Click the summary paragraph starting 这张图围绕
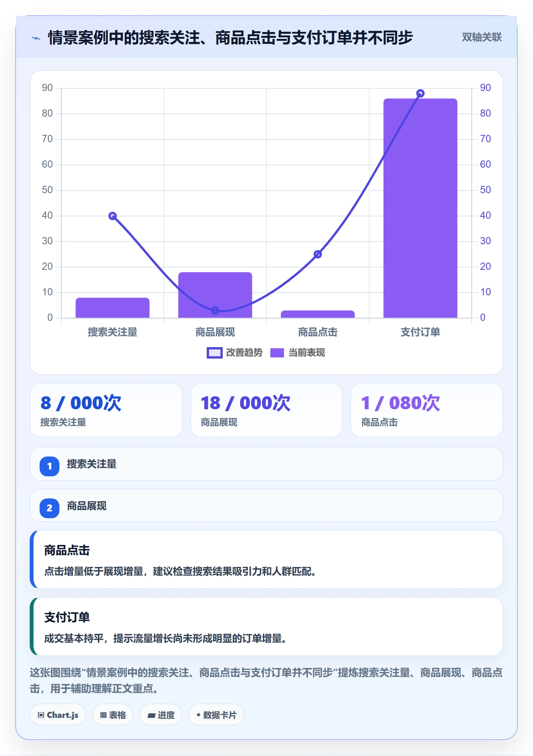Viewport: 533px width, 756px height. click(x=266, y=681)
